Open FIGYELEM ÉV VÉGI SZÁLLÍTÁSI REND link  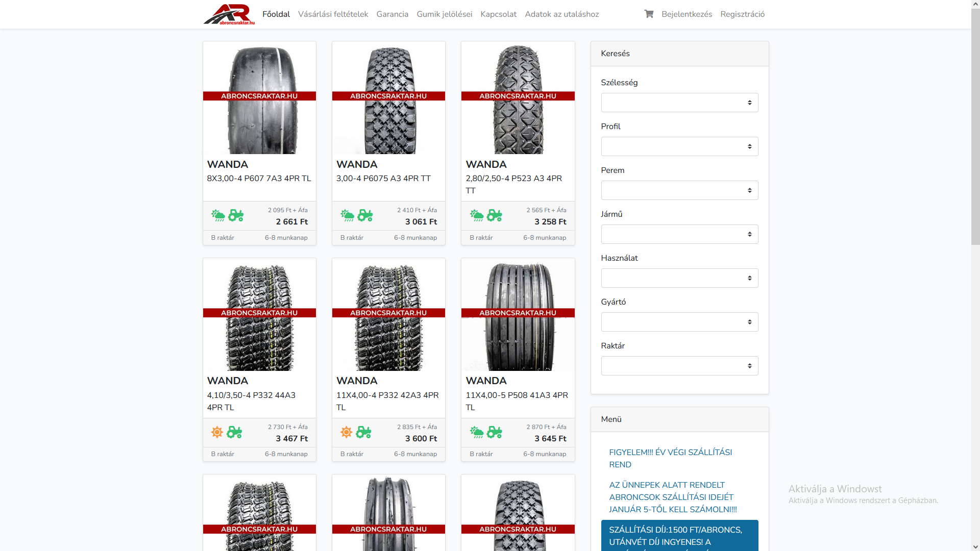(670, 458)
